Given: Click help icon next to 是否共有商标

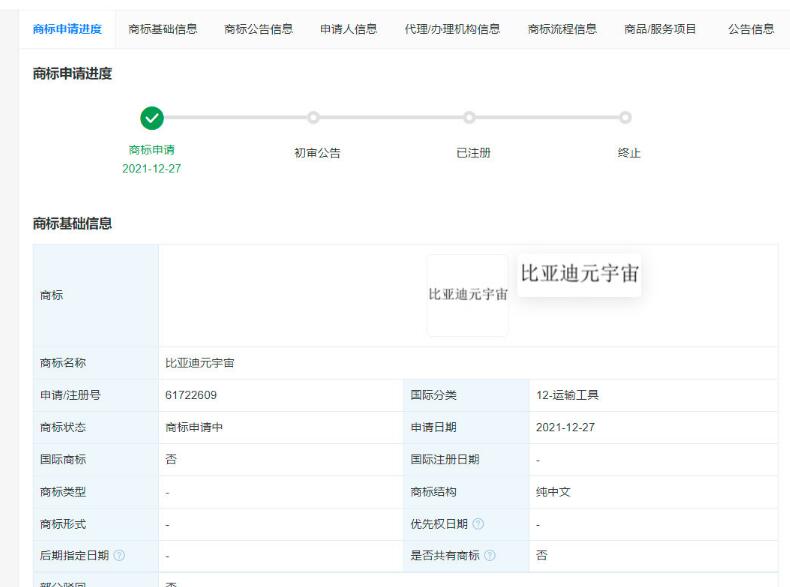Looking at the screenshot, I should [x=490, y=555].
